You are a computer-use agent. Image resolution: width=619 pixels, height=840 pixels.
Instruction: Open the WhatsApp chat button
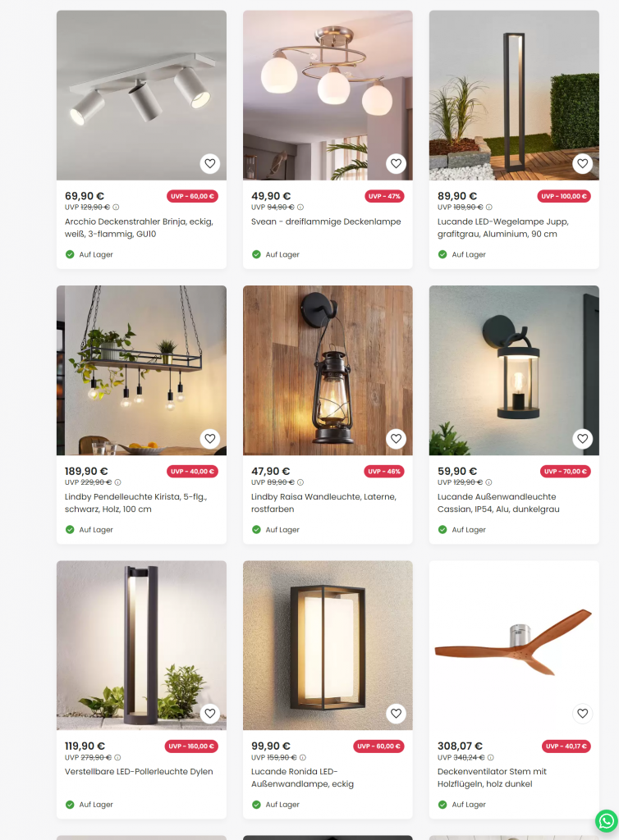click(x=606, y=820)
